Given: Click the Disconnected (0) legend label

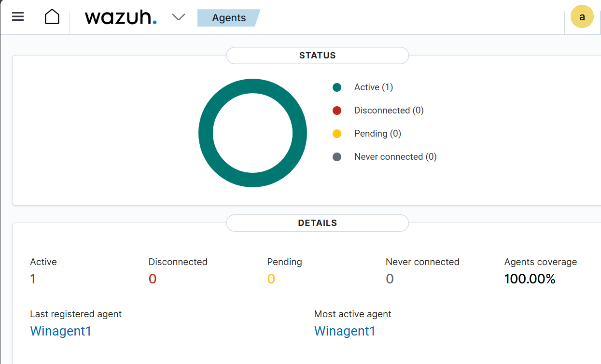Looking at the screenshot, I should [389, 111].
